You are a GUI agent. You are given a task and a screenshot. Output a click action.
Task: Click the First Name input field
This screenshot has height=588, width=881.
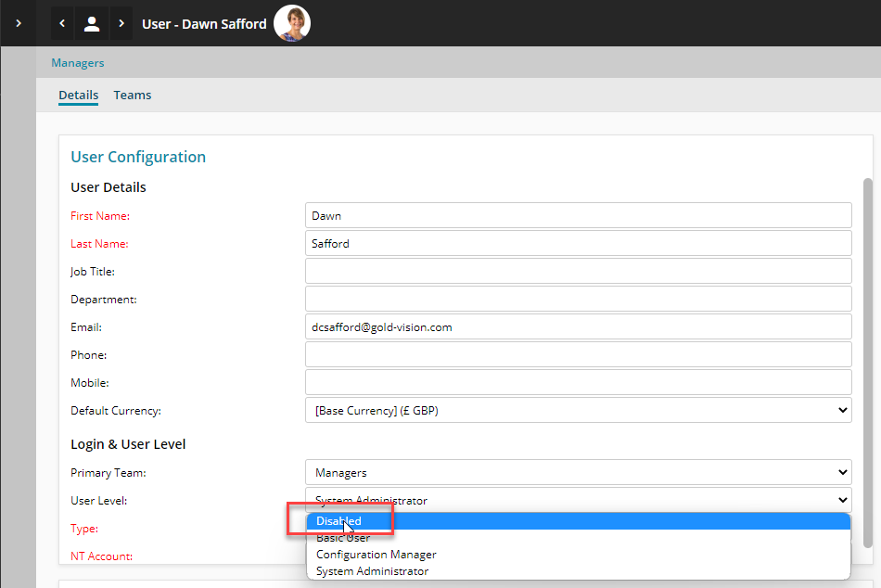[x=578, y=215]
